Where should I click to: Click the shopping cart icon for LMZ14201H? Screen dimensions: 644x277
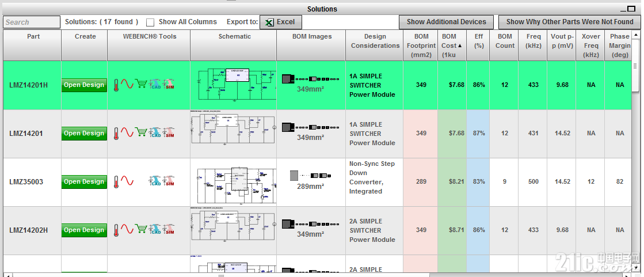click(x=141, y=84)
